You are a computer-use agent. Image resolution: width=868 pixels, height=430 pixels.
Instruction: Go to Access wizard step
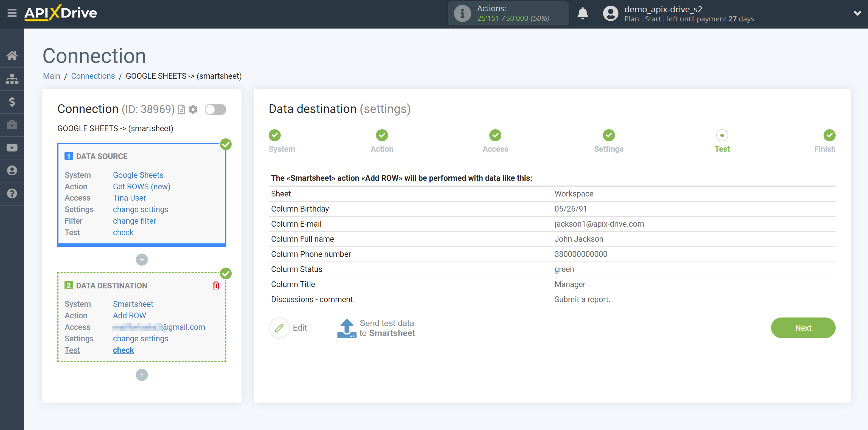click(x=495, y=136)
